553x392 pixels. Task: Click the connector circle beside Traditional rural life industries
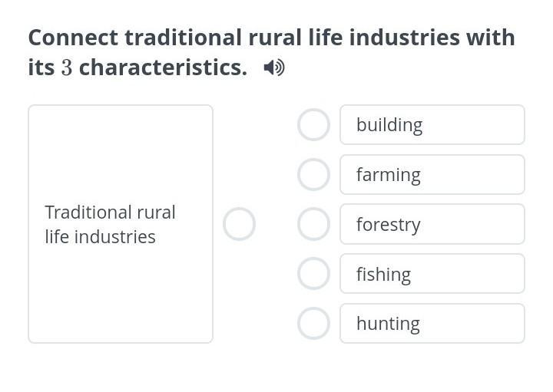(x=239, y=224)
